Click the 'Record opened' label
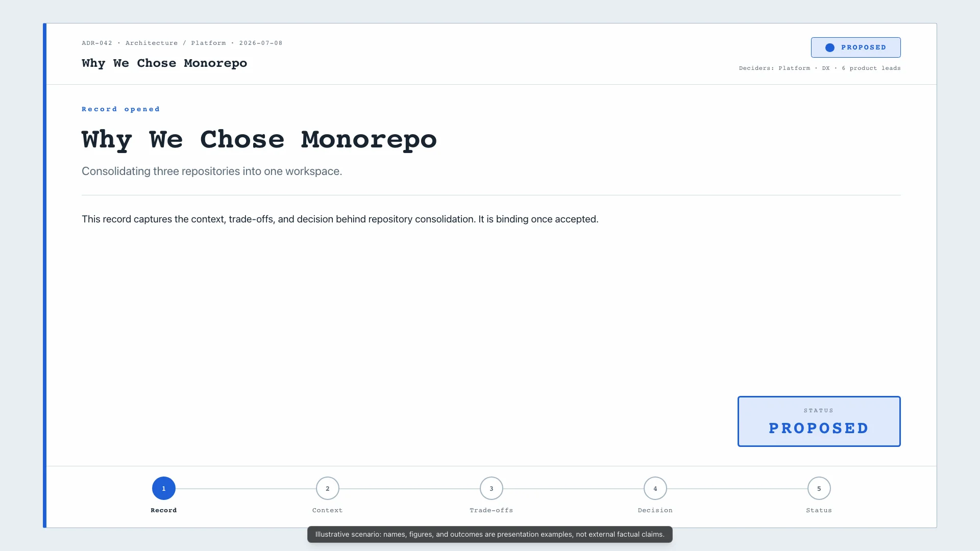 click(x=121, y=109)
